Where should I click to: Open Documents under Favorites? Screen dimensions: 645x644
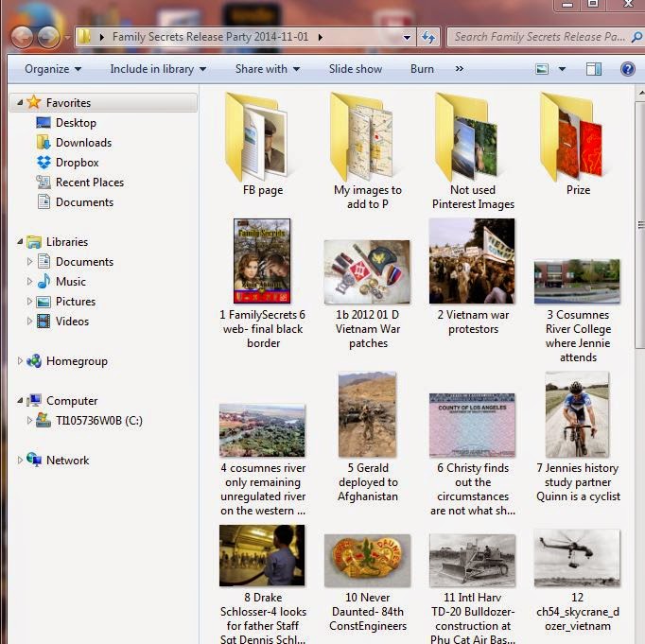point(75,202)
